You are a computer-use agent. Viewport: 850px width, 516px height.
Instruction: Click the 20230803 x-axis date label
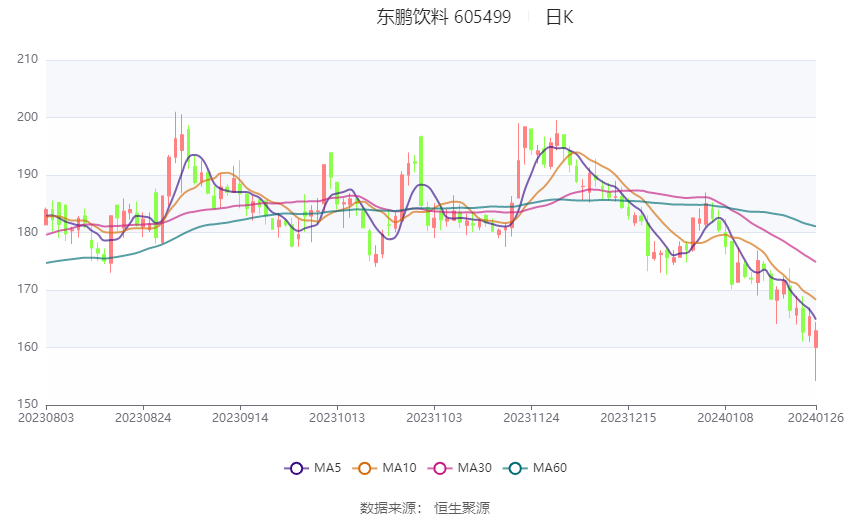46,418
